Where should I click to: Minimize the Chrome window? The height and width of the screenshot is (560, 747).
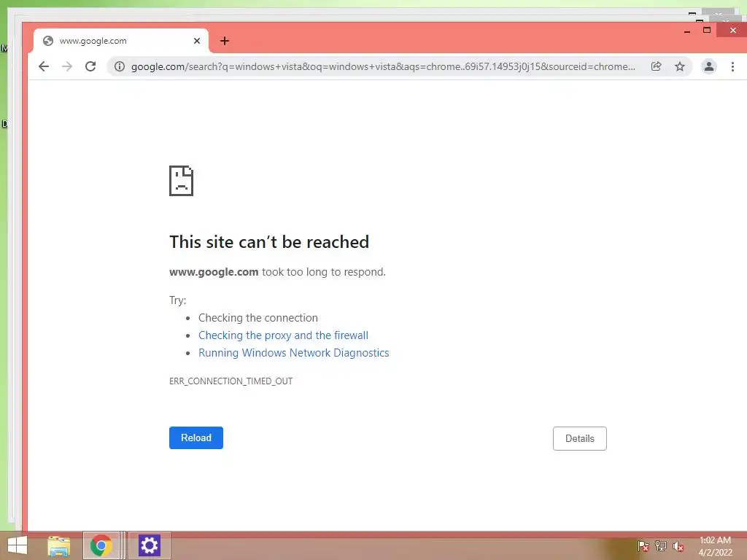687,31
